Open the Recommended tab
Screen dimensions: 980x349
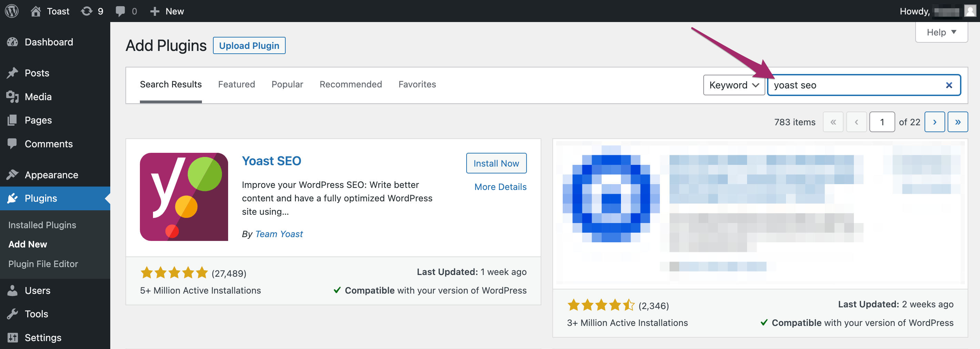click(x=350, y=84)
